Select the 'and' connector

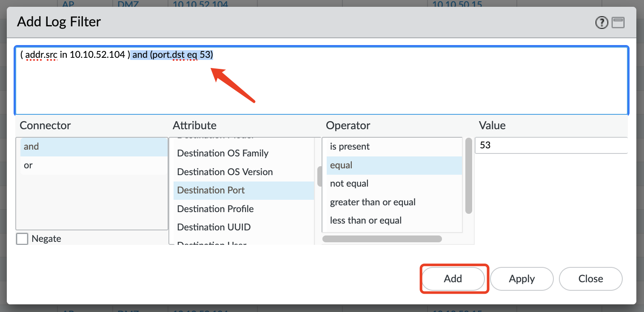pyautogui.click(x=94, y=147)
